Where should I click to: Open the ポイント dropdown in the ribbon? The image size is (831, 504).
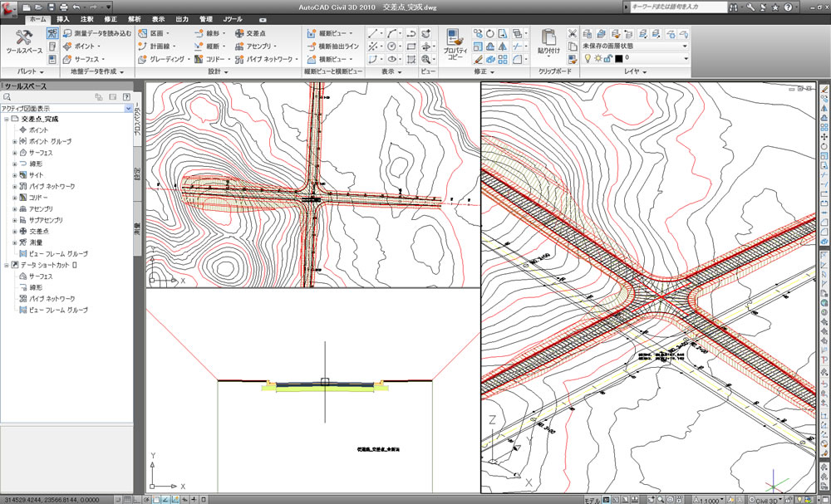81,46
